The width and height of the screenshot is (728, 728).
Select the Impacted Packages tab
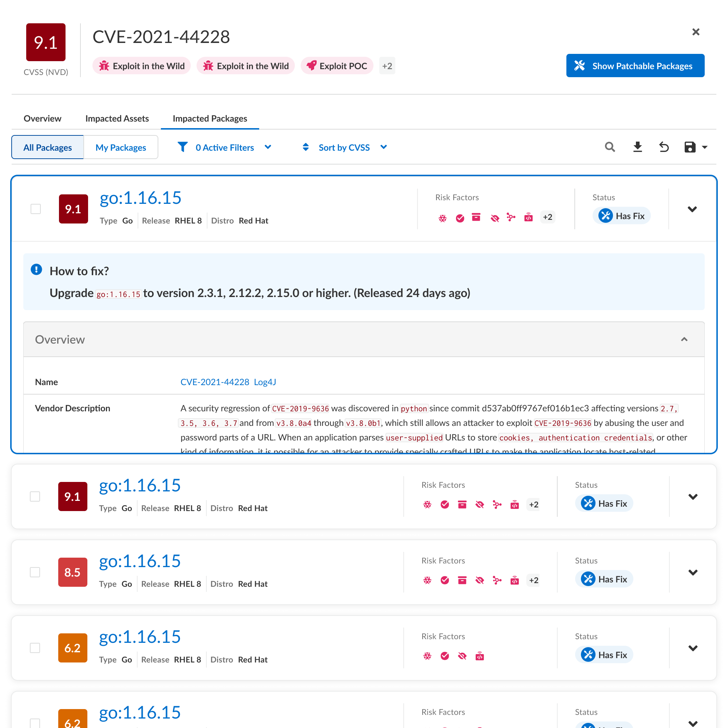click(210, 118)
